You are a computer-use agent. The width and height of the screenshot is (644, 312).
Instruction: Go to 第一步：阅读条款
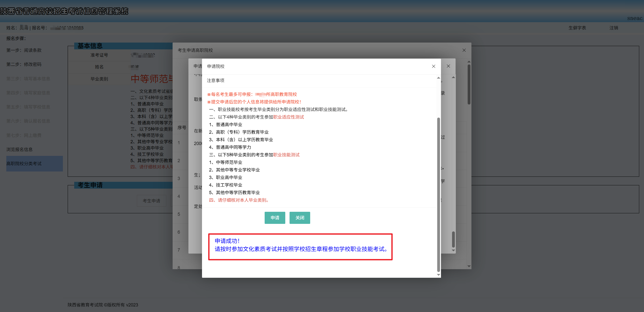tap(24, 50)
